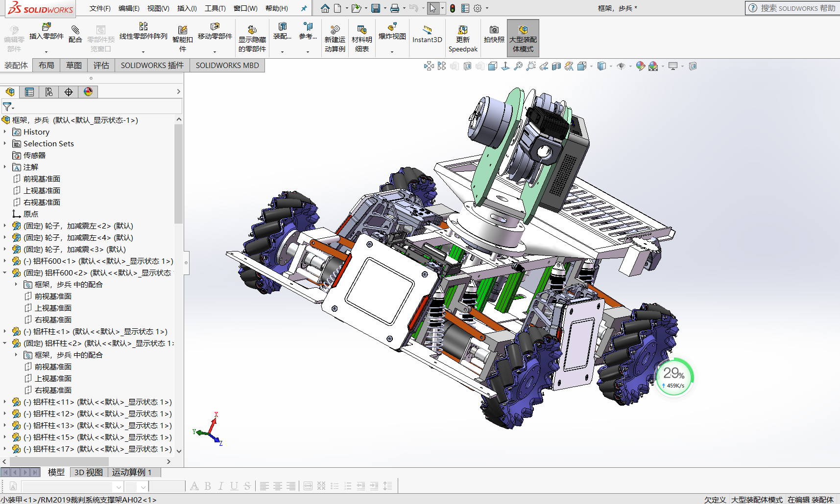Open the 工具(T) menu
The width and height of the screenshot is (840, 504).
(x=215, y=8)
